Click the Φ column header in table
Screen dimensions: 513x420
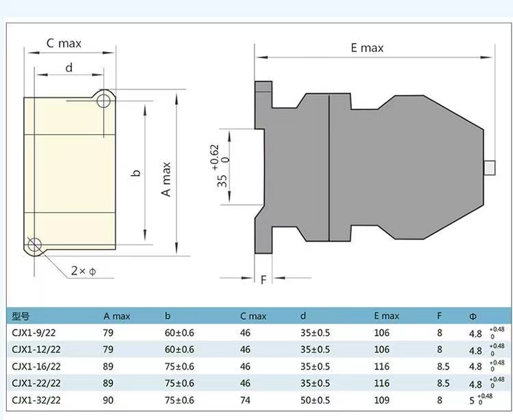click(473, 316)
